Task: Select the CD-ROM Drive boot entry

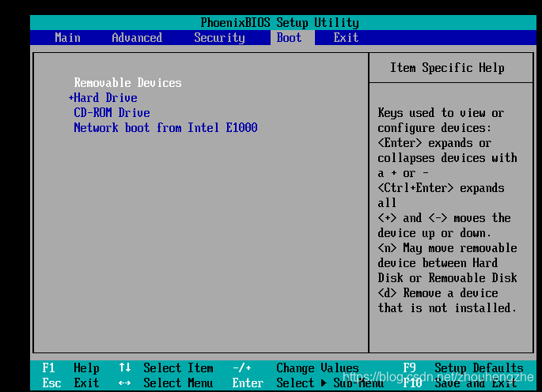Action: pyautogui.click(x=112, y=112)
